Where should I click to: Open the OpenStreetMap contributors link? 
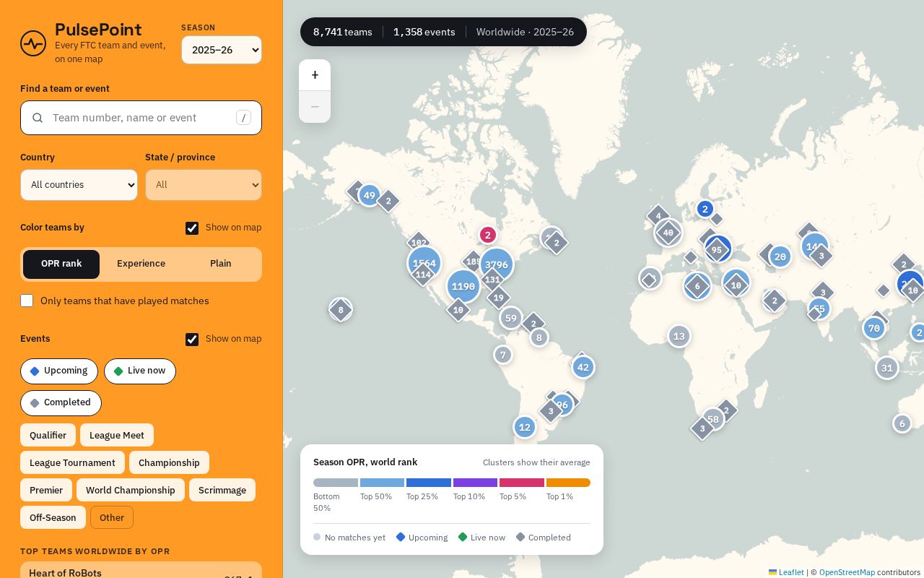point(847,572)
